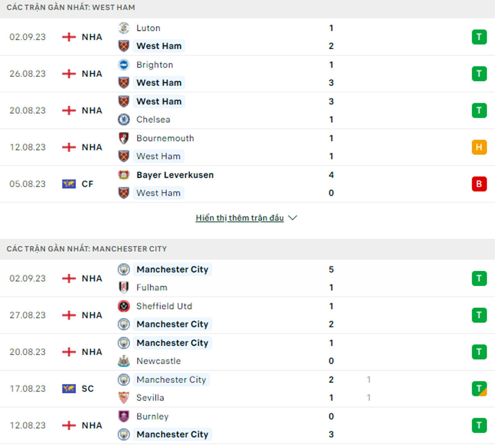Click the Newcastle club crest icon
Screen dimensions: 495x448
coord(124,361)
